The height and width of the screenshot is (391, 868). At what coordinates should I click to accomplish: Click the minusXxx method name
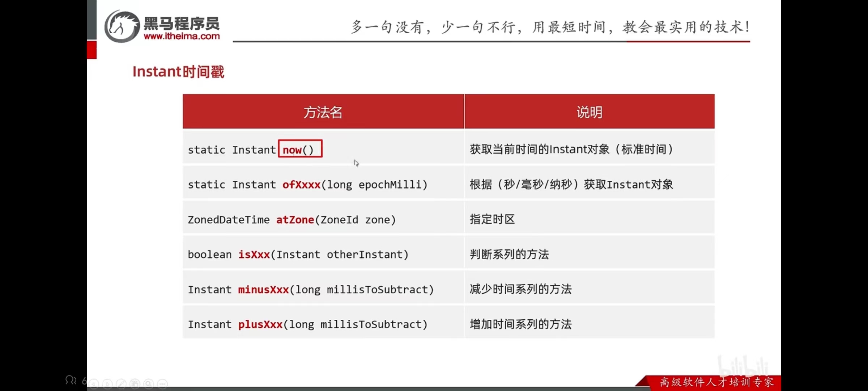pyautogui.click(x=263, y=290)
